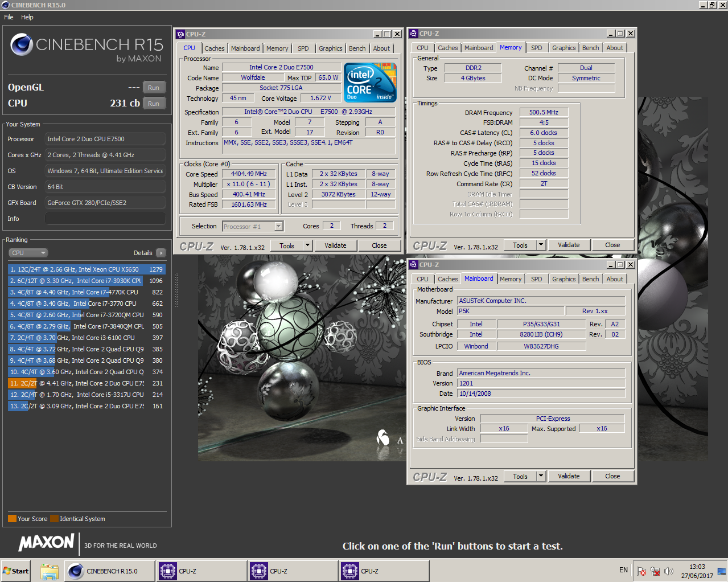728x582 pixels.
Task: Open Caches tab in CPU tab window
Action: coord(215,48)
